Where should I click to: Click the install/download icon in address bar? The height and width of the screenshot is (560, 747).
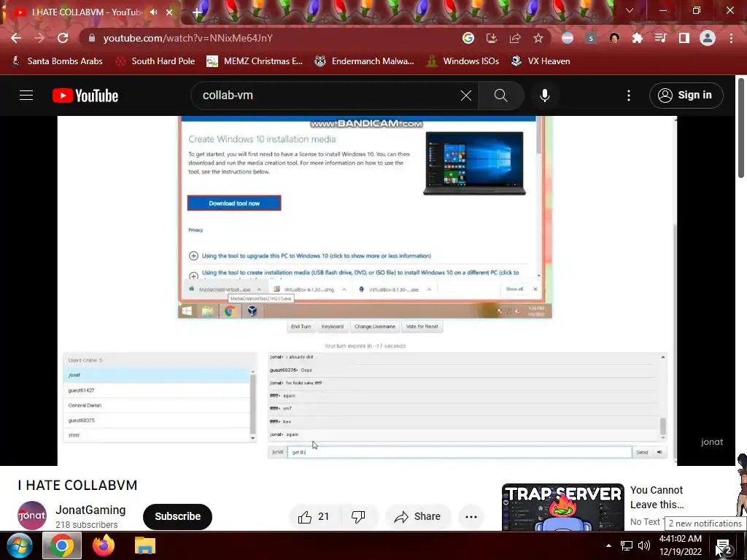click(492, 38)
